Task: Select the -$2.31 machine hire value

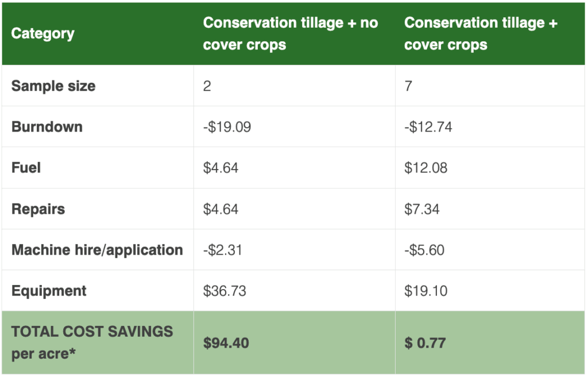Action: coord(222,250)
